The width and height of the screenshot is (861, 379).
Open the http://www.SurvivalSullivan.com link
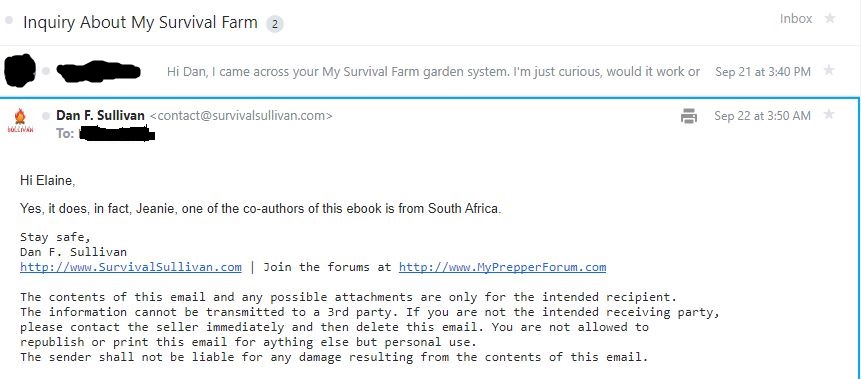click(x=131, y=267)
